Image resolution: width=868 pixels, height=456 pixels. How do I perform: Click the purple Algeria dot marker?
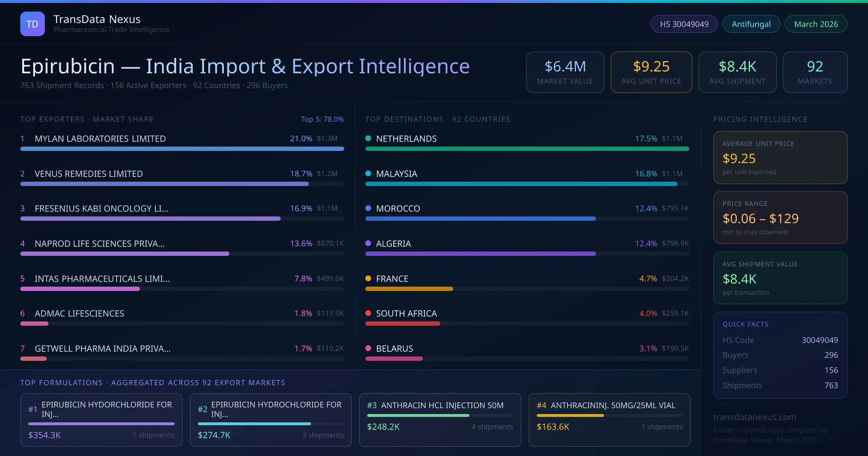(x=368, y=243)
